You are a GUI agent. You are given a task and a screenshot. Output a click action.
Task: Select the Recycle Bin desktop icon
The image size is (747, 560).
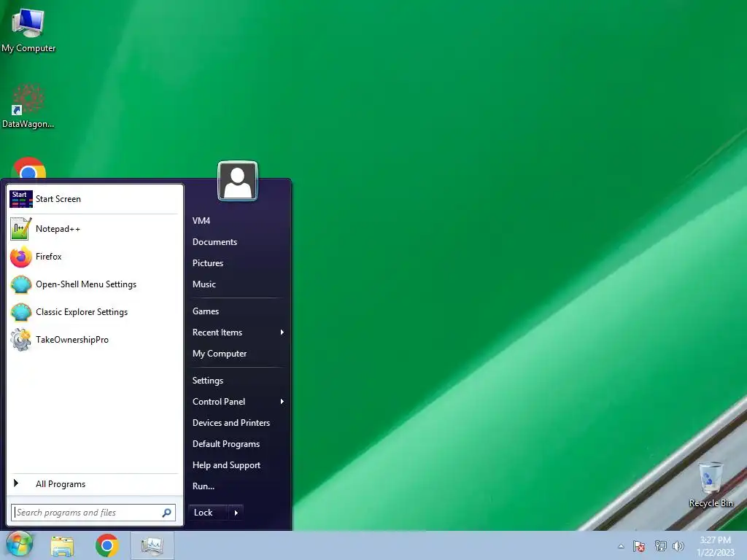711,485
